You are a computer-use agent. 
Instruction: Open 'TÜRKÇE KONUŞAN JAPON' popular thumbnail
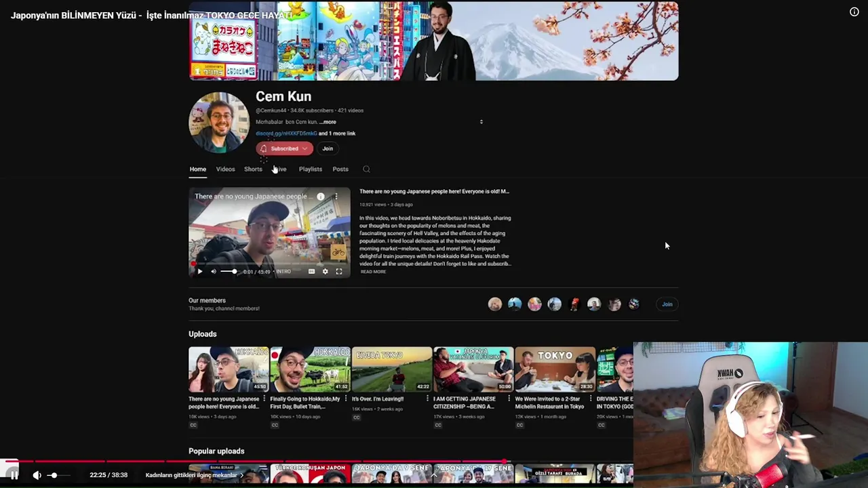(310, 473)
